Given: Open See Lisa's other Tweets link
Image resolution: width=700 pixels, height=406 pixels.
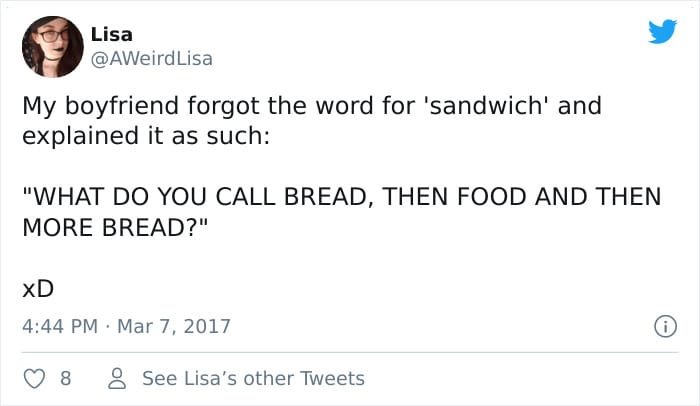Looking at the screenshot, I should pos(253,378).
